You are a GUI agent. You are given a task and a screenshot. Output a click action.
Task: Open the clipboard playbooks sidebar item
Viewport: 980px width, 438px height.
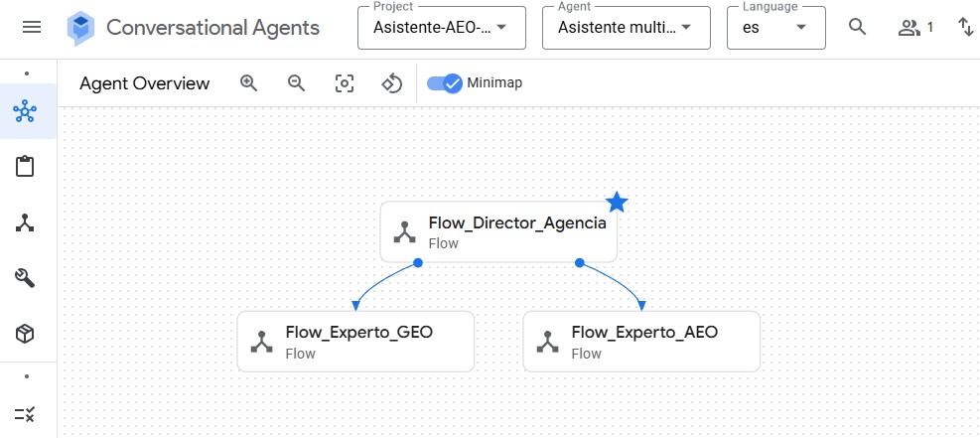(x=27, y=167)
